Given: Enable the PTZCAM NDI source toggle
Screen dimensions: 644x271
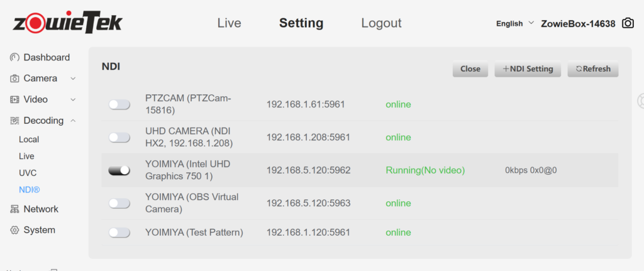Looking at the screenshot, I should coord(119,104).
